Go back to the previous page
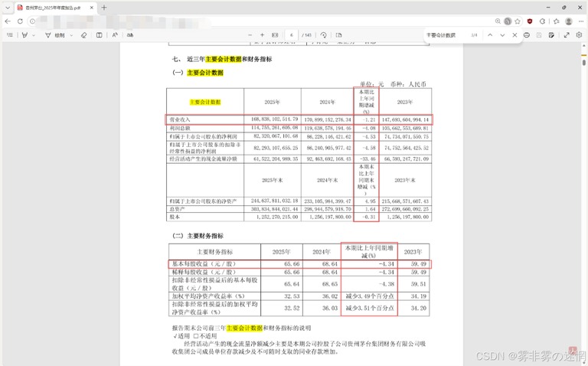Viewport: 588px width, 366px height. coord(8,21)
